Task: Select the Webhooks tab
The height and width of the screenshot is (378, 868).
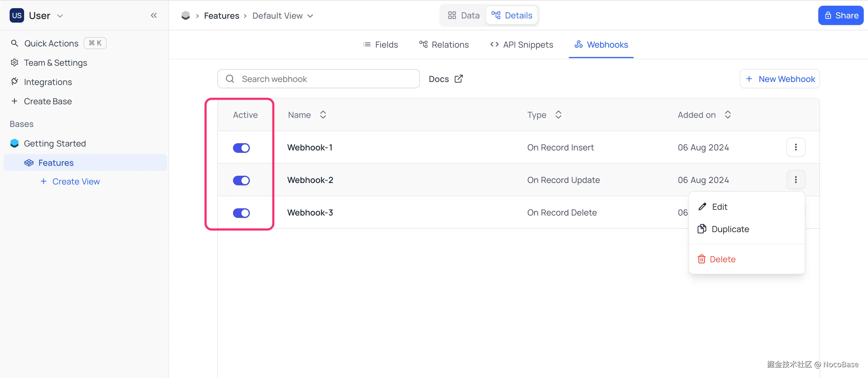Action: (601, 45)
